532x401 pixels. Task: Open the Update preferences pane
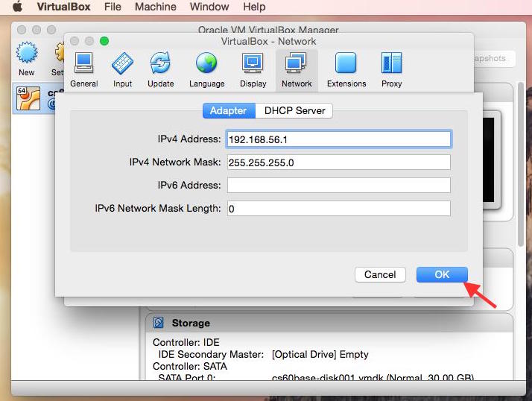click(x=160, y=70)
